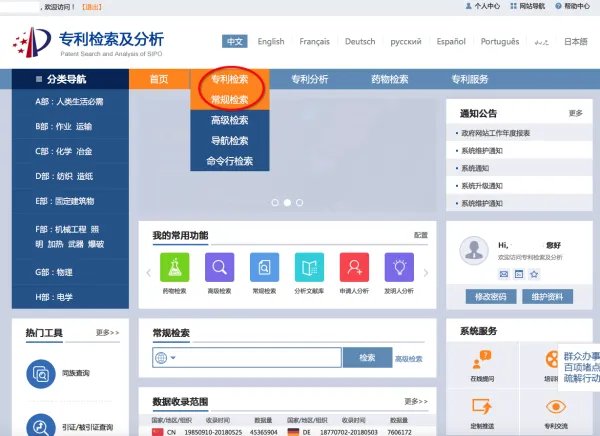
Task: Select the first banner carousel dot
Action: (275, 202)
